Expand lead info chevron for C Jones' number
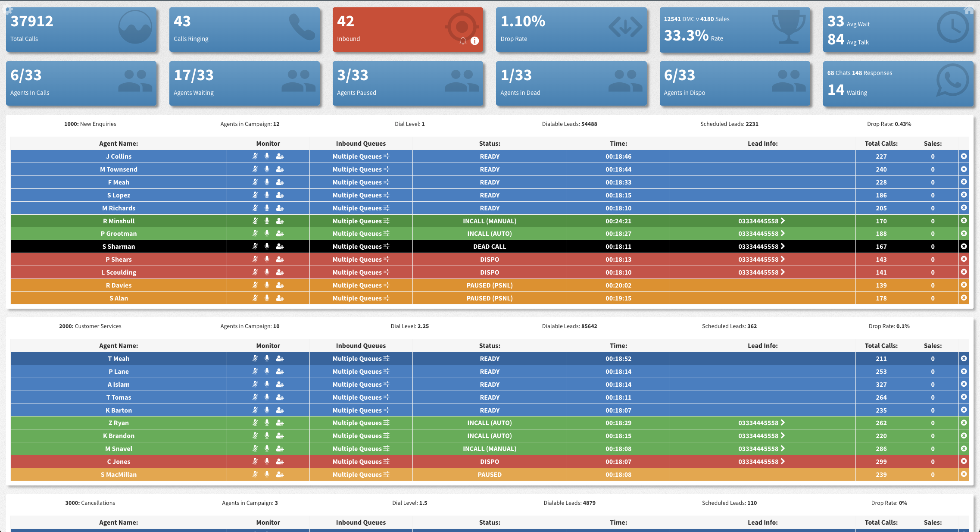Screen dimensions: 980x532 pyautogui.click(x=783, y=461)
